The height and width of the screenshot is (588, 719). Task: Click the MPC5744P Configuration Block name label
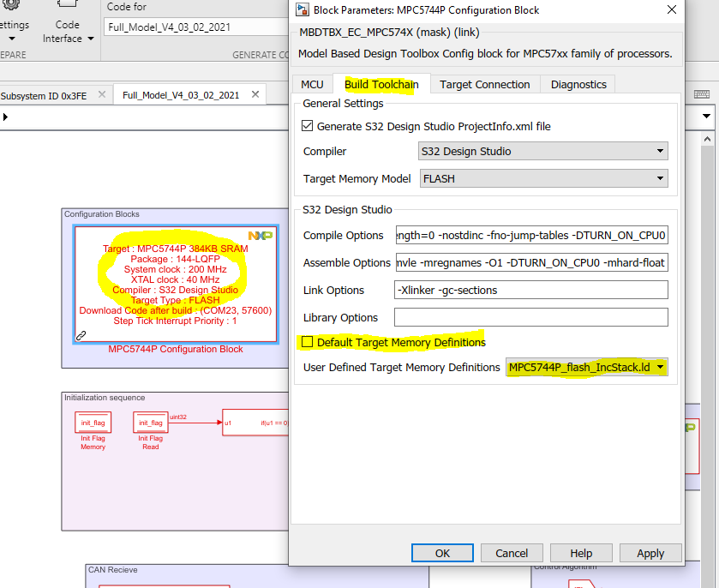pos(176,349)
